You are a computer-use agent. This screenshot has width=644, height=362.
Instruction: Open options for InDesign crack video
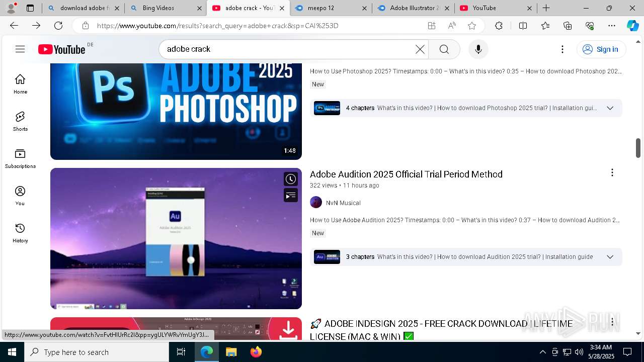(x=612, y=322)
